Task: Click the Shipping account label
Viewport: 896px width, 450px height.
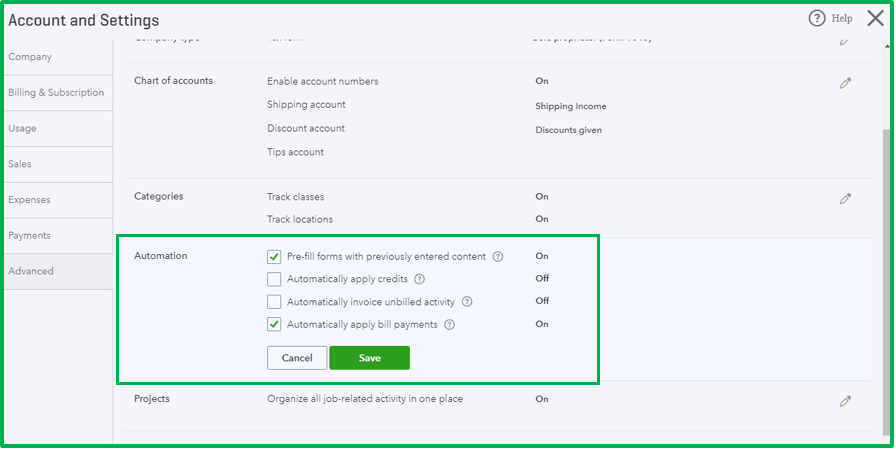Action: click(x=306, y=105)
